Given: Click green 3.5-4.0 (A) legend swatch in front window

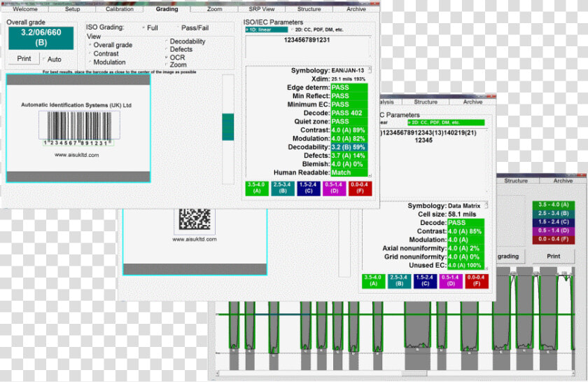Looking at the screenshot, I should click(256, 189).
